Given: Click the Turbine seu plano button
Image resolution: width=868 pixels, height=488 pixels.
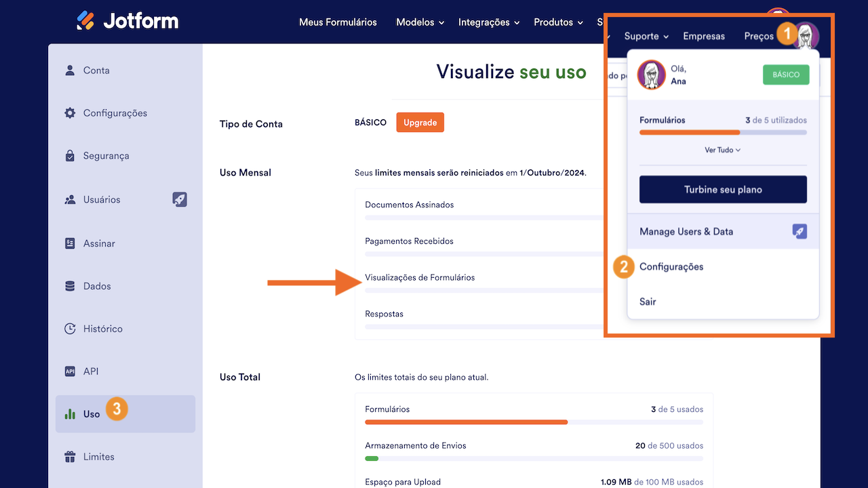Looking at the screenshot, I should coord(723,190).
